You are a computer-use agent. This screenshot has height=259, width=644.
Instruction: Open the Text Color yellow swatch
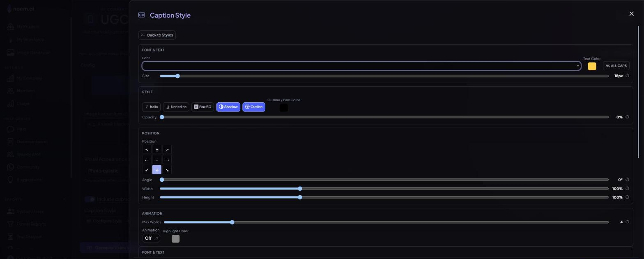(x=592, y=66)
